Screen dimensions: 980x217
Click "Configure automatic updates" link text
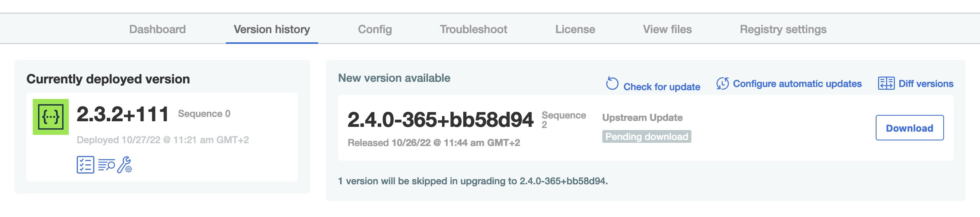[x=797, y=84]
